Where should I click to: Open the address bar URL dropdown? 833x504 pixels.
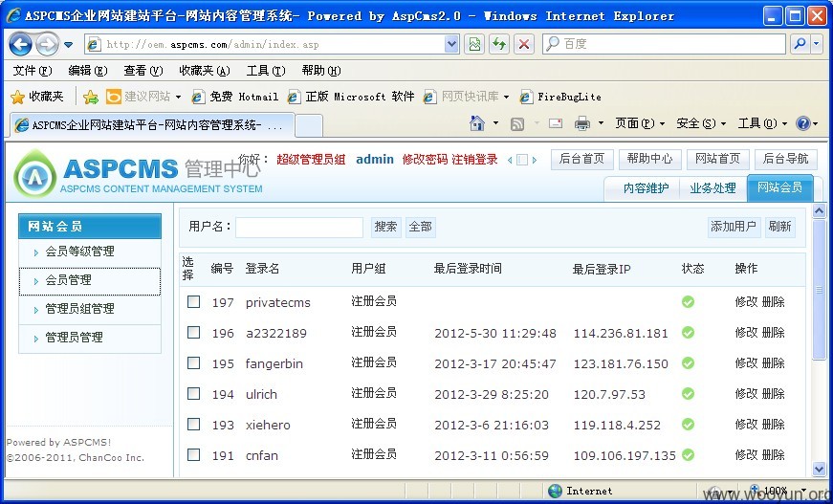coord(451,45)
